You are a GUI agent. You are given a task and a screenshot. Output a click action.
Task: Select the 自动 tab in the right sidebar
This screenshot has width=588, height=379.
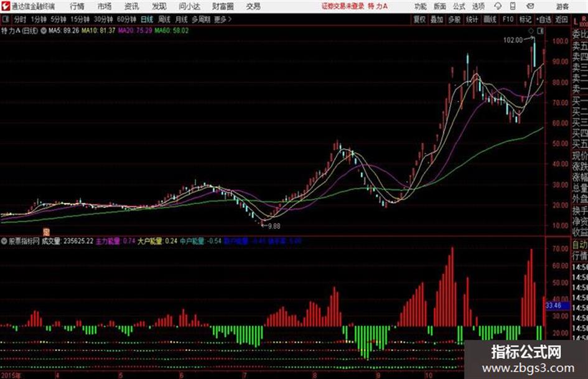(x=579, y=245)
